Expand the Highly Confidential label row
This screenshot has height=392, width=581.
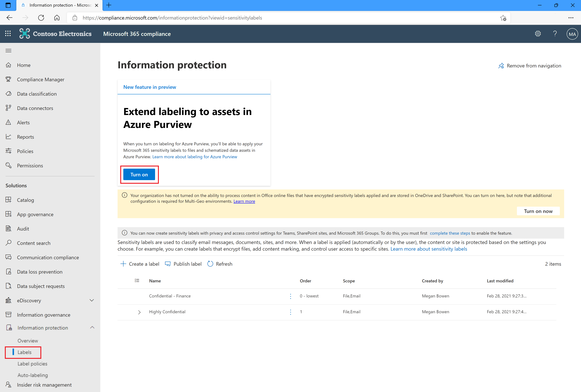tap(139, 312)
